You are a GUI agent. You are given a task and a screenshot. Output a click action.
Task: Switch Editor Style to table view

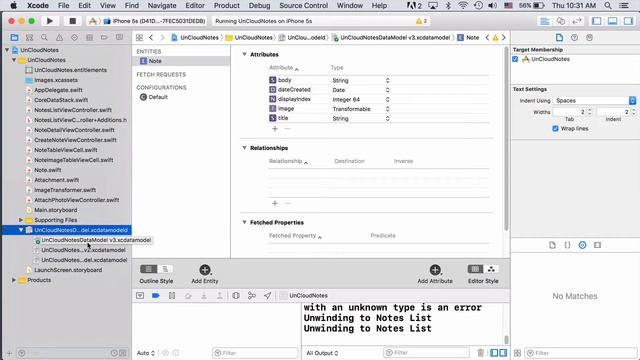(475, 269)
